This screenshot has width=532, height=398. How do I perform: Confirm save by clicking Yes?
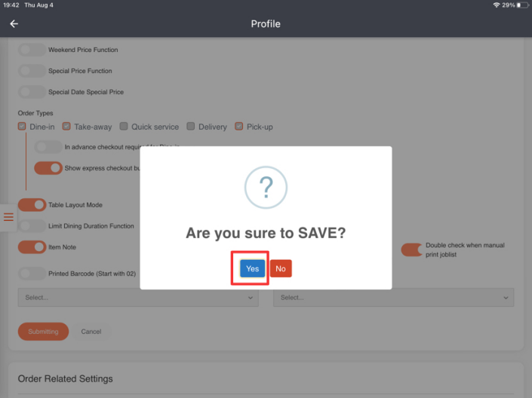pos(253,268)
